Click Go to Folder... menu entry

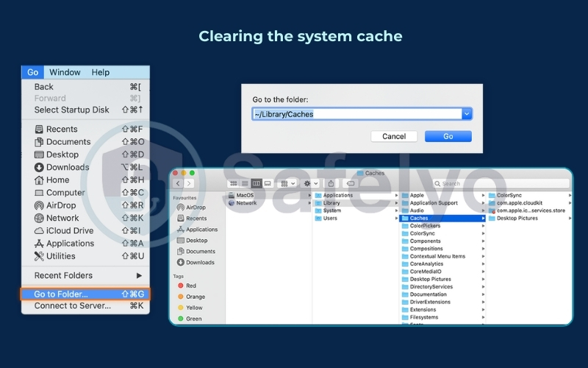click(x=85, y=294)
